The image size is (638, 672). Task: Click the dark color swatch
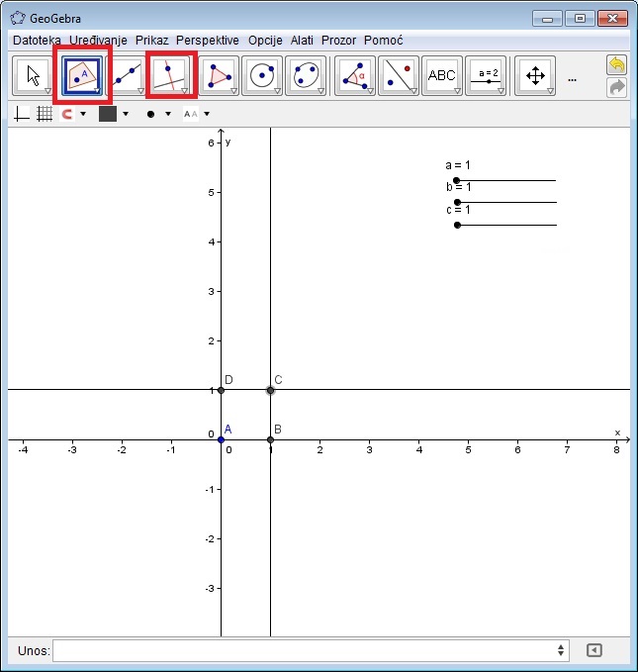(x=108, y=114)
